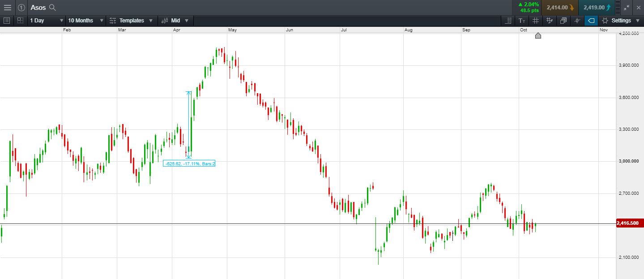This screenshot has height=279, width=644.
Task: Expand the Mid price type dropdown
Action: (175, 21)
